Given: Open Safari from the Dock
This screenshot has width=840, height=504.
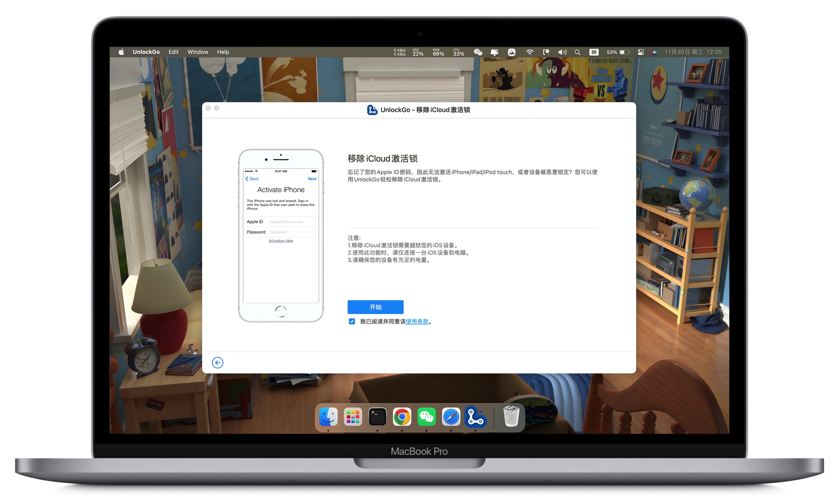Looking at the screenshot, I should point(451,417).
